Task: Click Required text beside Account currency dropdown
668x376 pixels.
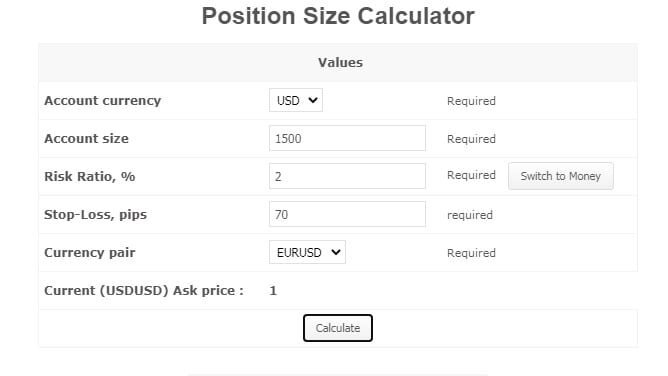Action: pyautogui.click(x=471, y=101)
